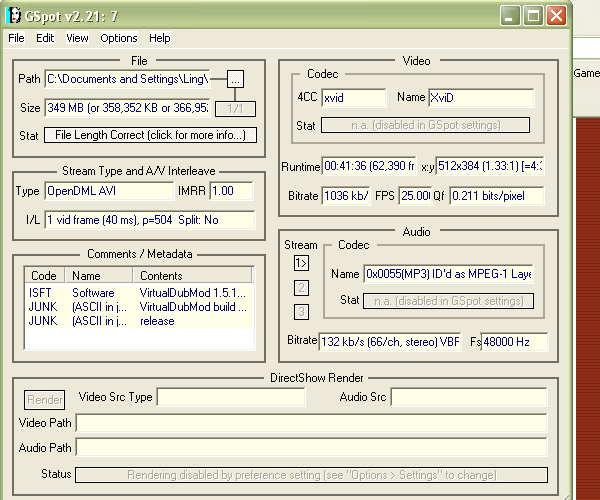The width and height of the screenshot is (600, 500).
Task: Open the View menu
Action: [77, 38]
